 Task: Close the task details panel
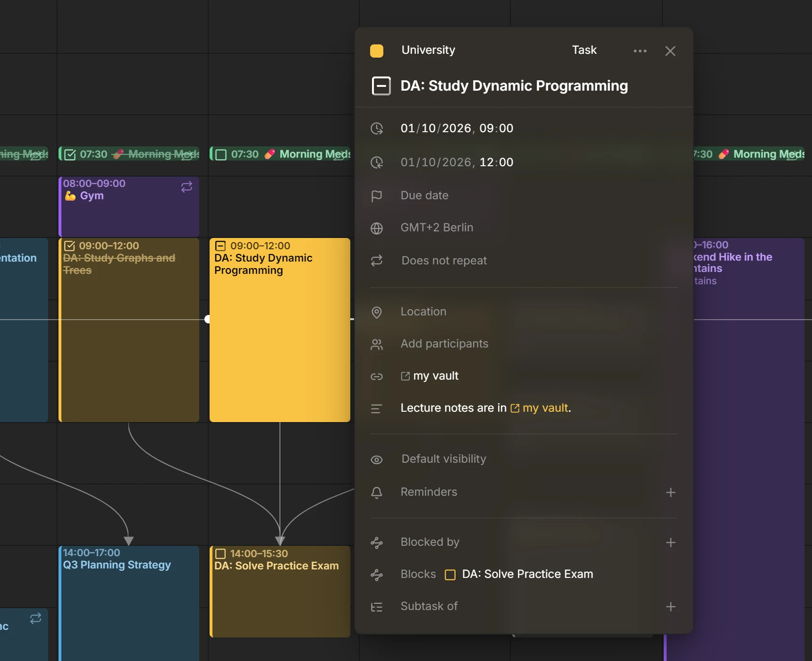pyautogui.click(x=670, y=51)
